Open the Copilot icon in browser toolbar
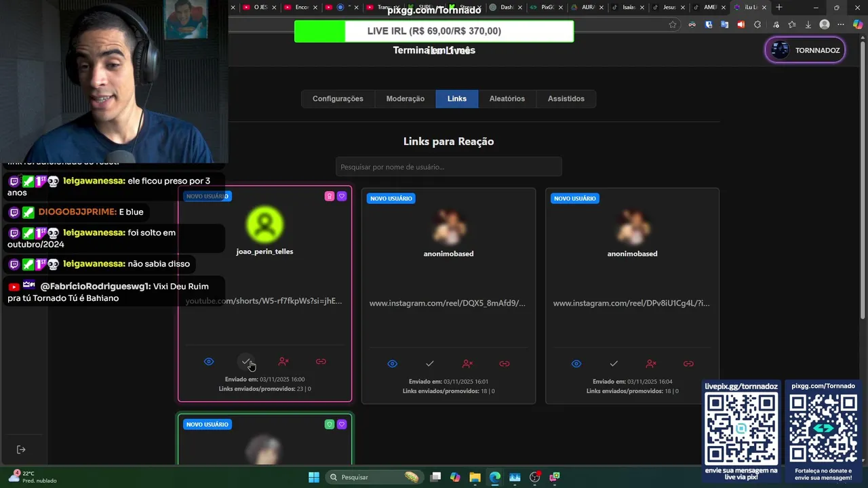 (x=858, y=24)
